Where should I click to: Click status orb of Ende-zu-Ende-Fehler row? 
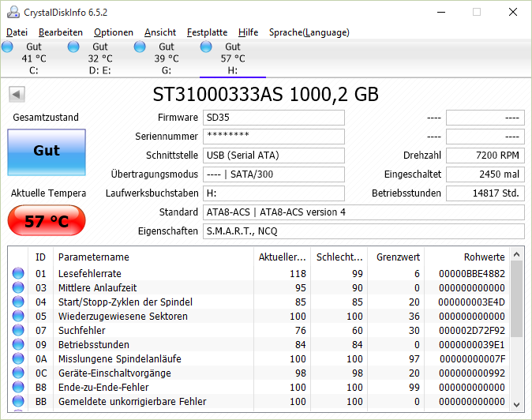coord(18,387)
